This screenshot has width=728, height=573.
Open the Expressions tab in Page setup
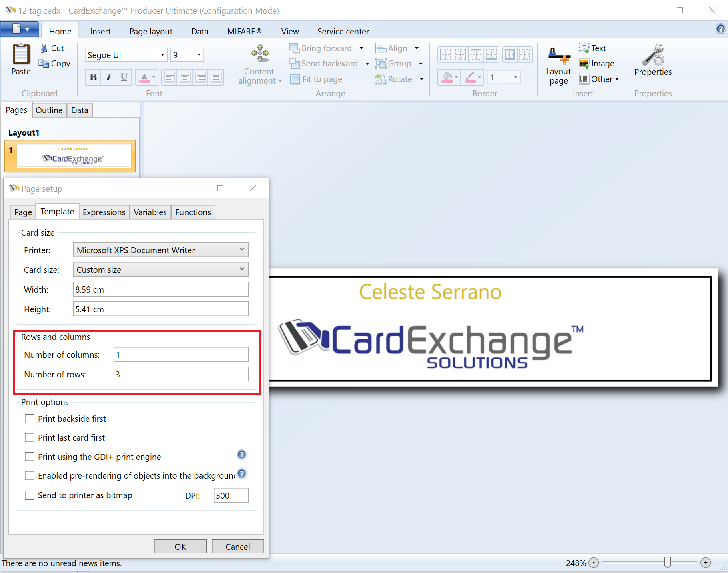pos(104,212)
